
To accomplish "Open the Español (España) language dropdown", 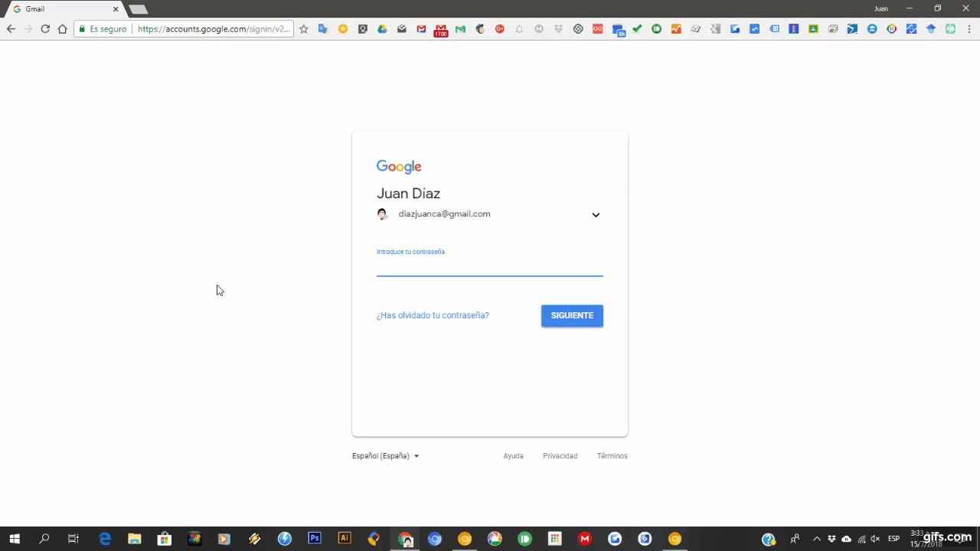I will pos(385,456).
